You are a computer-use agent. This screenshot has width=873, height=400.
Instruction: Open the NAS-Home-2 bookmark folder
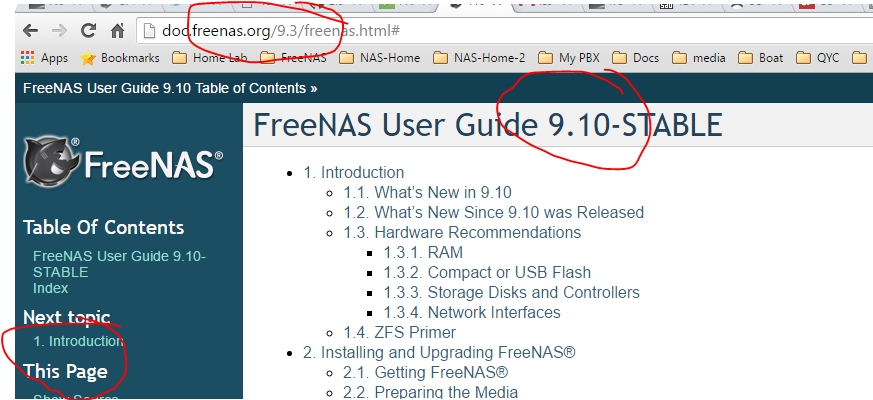tap(479, 58)
